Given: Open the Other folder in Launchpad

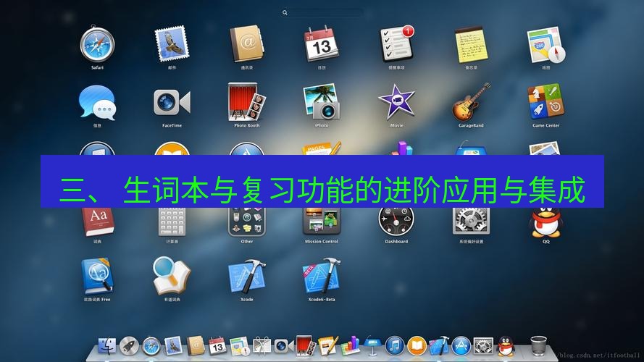Looking at the screenshot, I should click(246, 222).
